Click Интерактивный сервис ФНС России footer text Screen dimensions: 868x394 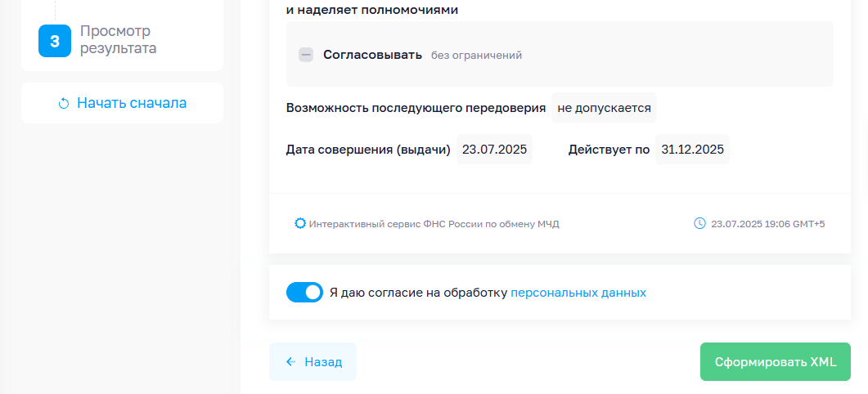(434, 224)
